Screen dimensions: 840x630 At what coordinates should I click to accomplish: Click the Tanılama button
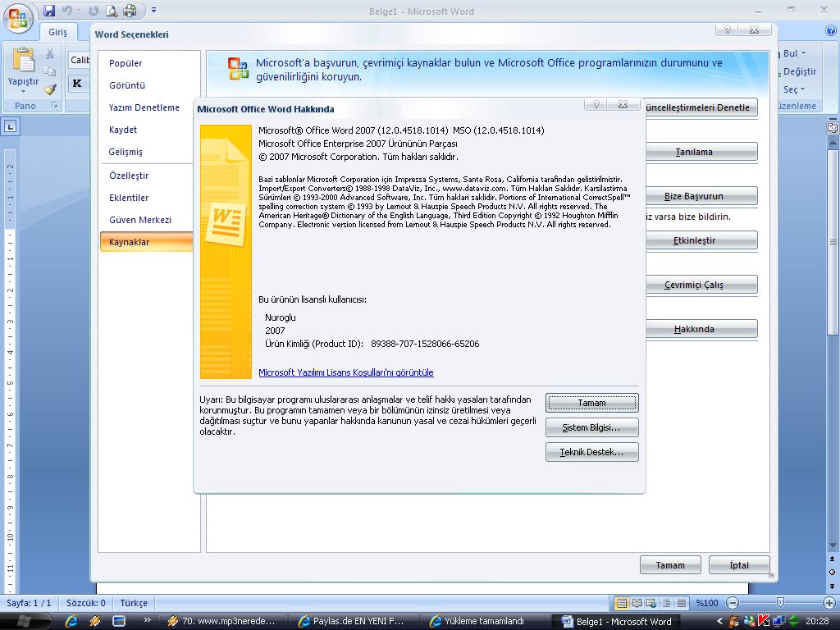(x=702, y=152)
